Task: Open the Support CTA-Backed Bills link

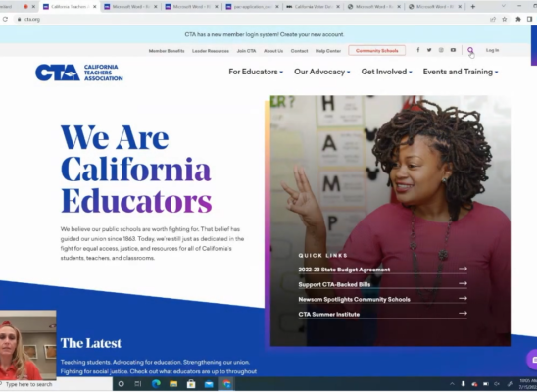Action: tap(334, 284)
